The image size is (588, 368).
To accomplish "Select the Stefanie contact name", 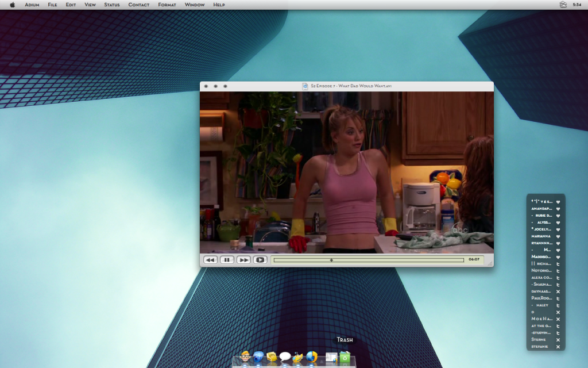I will coord(540,347).
